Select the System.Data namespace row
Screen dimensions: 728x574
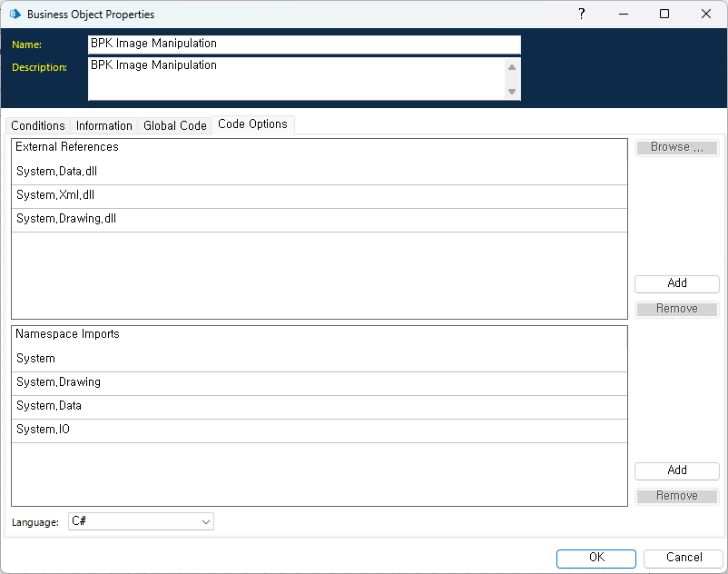click(x=320, y=407)
